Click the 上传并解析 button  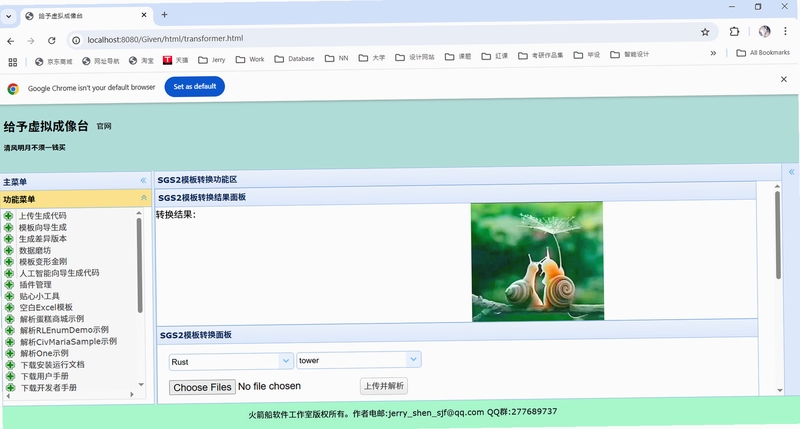tap(384, 386)
